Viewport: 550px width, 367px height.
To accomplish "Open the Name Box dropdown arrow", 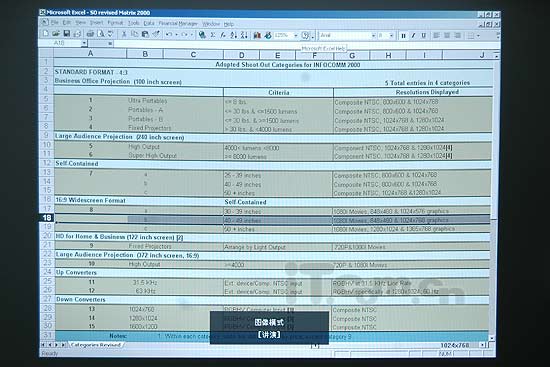I will (x=84, y=43).
